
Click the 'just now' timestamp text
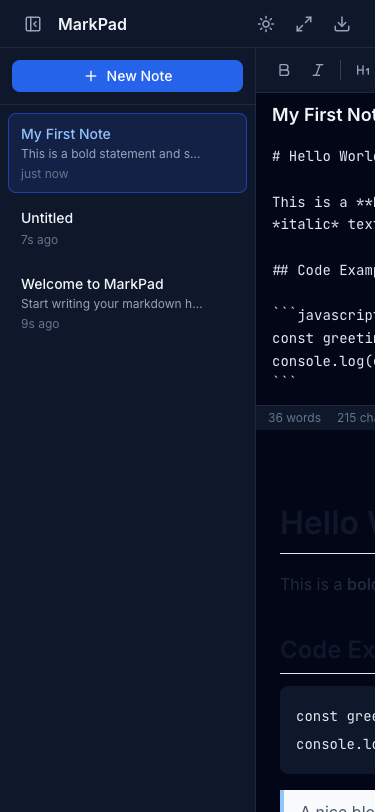coord(45,174)
